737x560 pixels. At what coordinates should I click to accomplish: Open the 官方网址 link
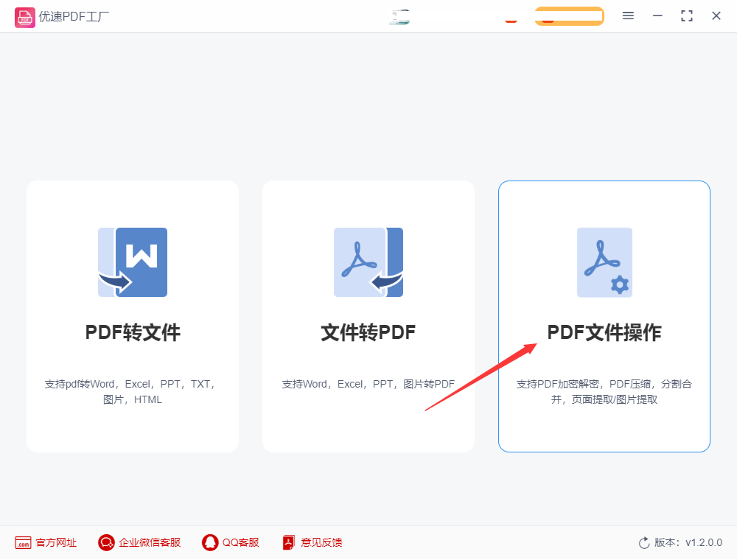pyautogui.click(x=56, y=542)
